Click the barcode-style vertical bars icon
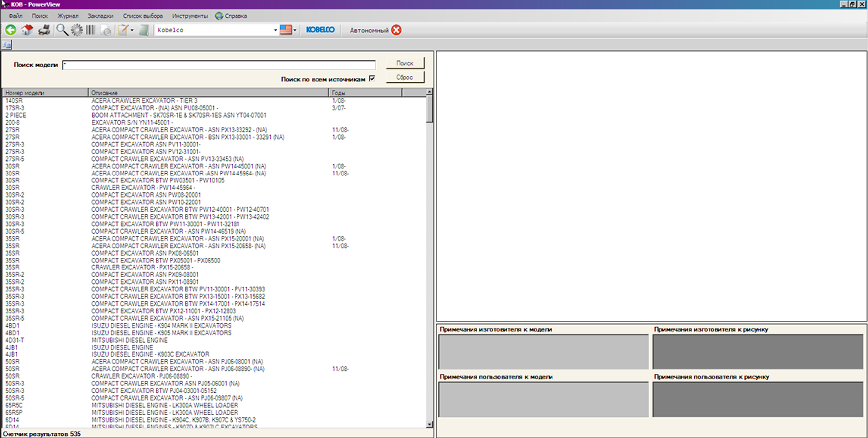 (90, 30)
